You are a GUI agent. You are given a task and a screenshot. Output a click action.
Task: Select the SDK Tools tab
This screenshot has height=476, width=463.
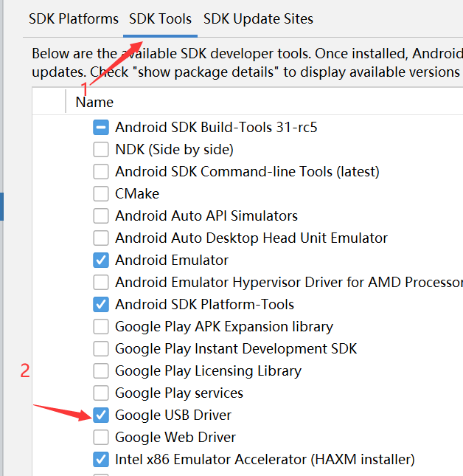click(x=160, y=19)
